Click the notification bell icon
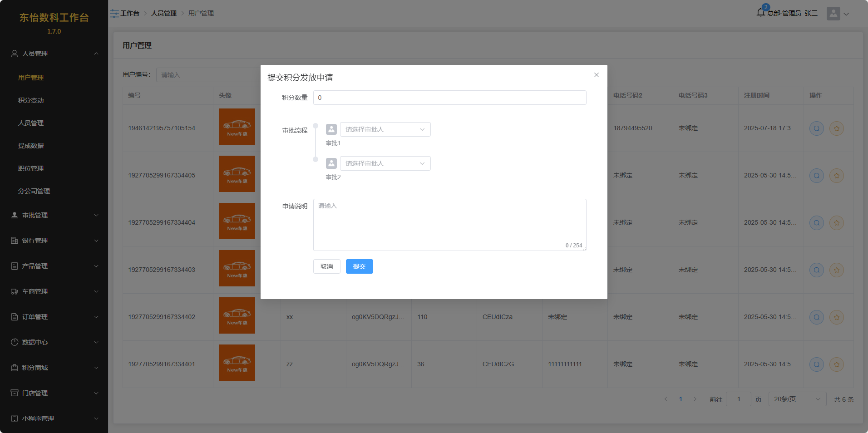 [761, 13]
